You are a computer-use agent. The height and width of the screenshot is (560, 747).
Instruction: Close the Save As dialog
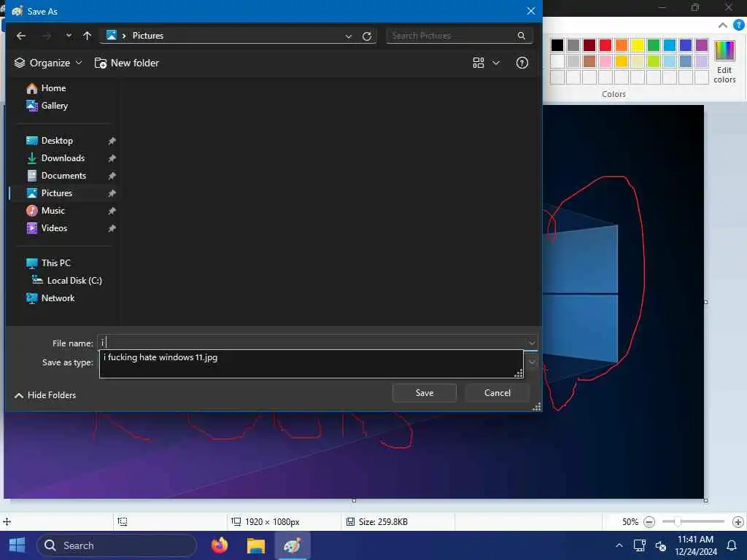(x=531, y=11)
